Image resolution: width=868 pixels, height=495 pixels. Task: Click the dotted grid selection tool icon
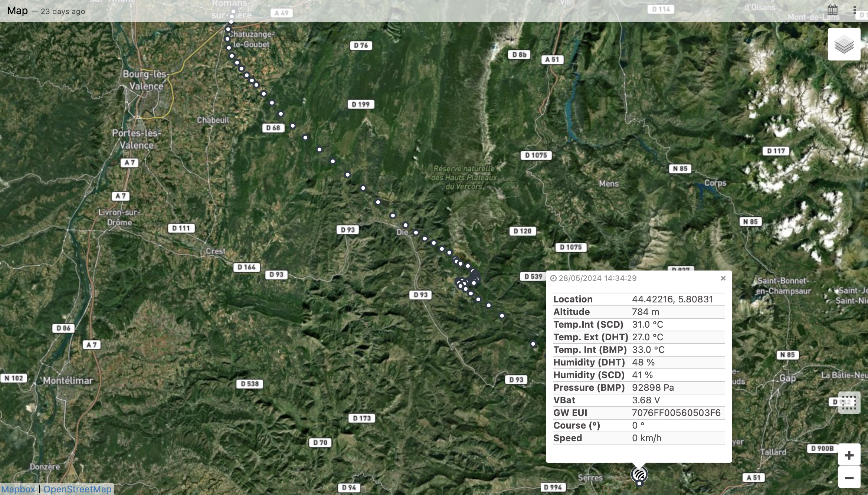[x=849, y=403]
